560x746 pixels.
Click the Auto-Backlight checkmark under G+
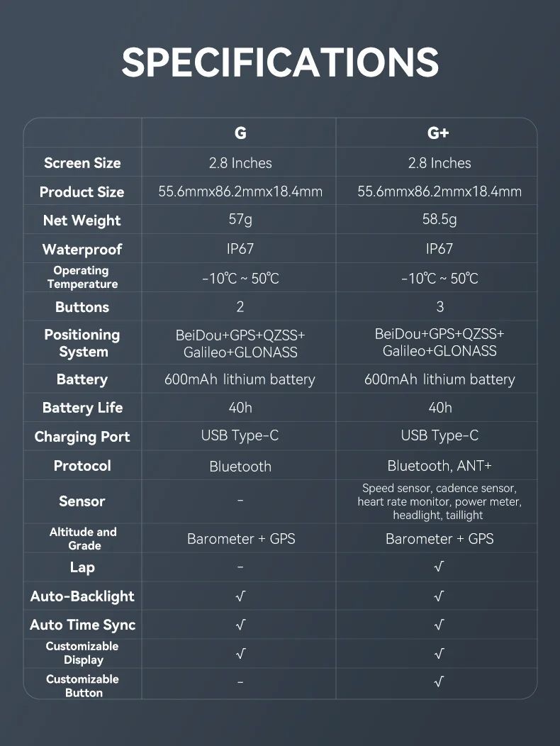coord(439,596)
